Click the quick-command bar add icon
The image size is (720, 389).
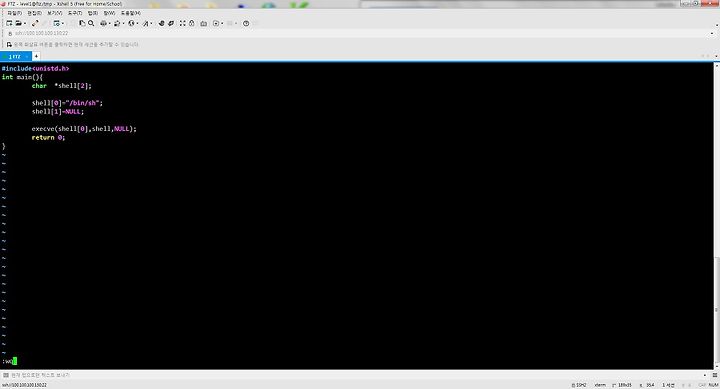pyautogui.click(x=9, y=45)
